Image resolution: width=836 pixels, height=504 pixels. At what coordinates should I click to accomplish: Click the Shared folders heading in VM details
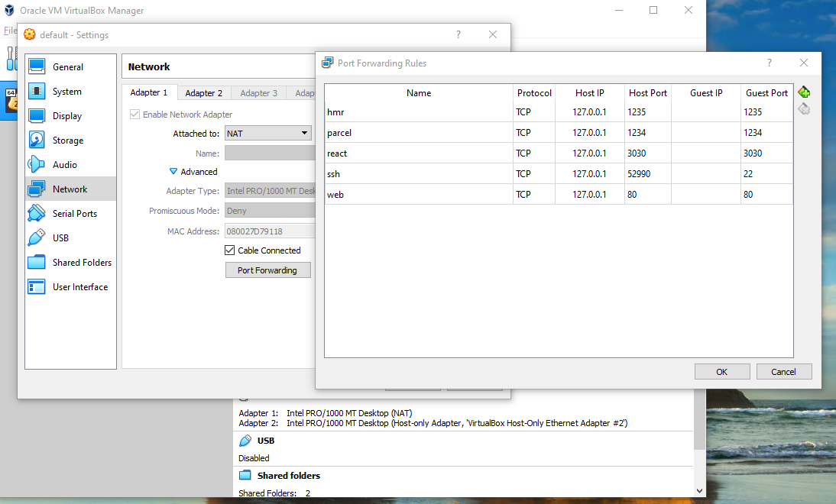(288, 475)
